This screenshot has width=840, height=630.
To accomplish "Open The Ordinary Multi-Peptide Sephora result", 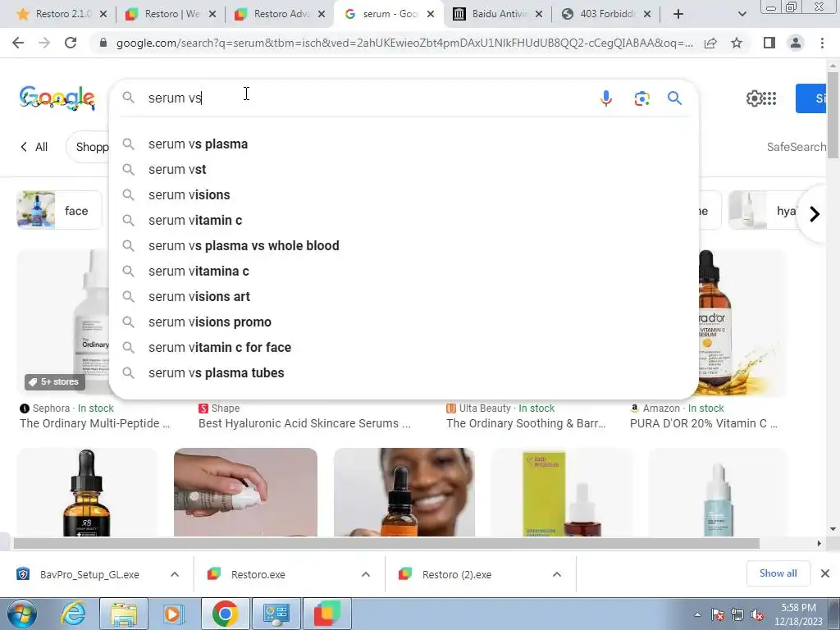I will point(95,423).
